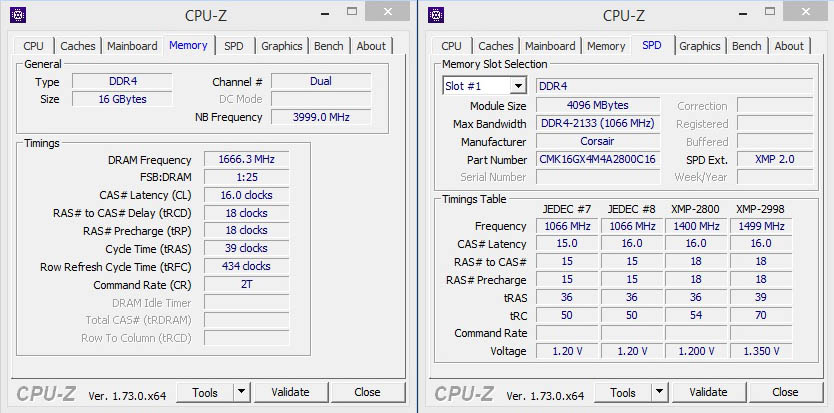The width and height of the screenshot is (834, 413).
Task: Click the Type field showing DDR4
Action: (122, 81)
